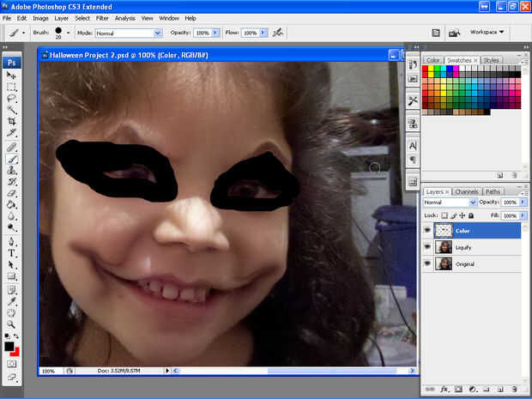Click the Create new layer icon

click(500, 389)
